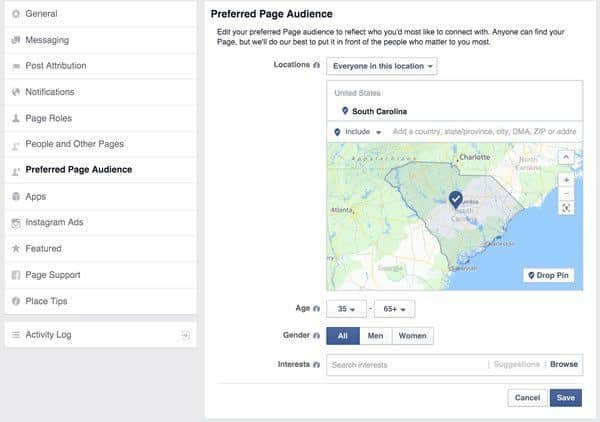The width and height of the screenshot is (600, 422).
Task: Open Notifications settings
Action: click(101, 92)
